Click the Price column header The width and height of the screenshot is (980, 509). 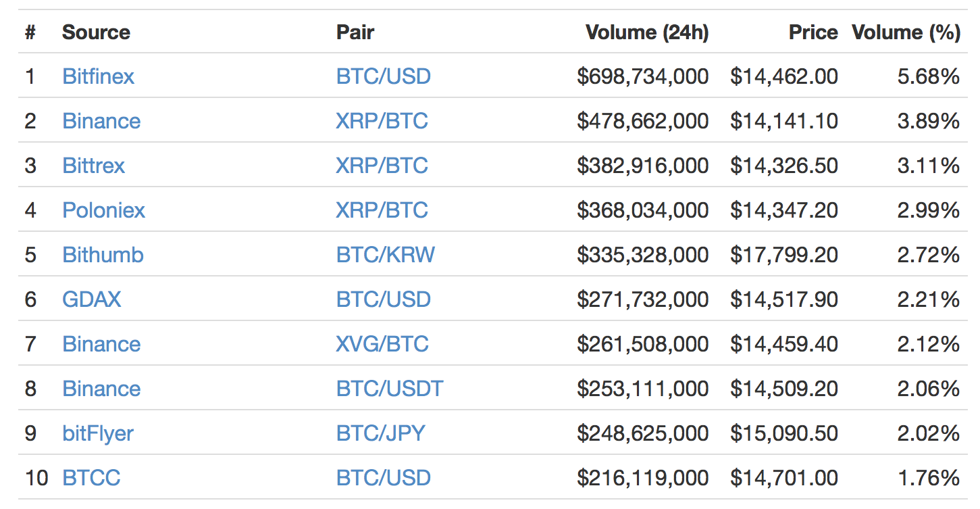pos(813,32)
